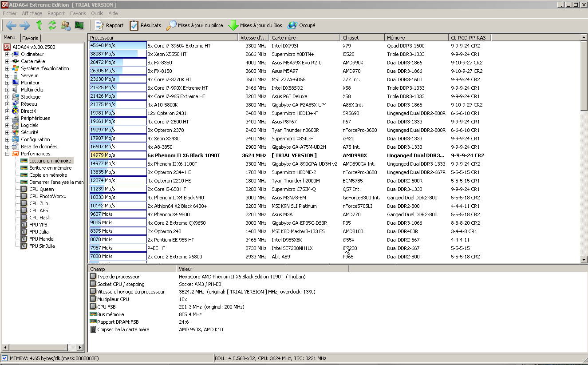
Task: Click the monitor graph toolbar icon
Action: (x=79, y=25)
